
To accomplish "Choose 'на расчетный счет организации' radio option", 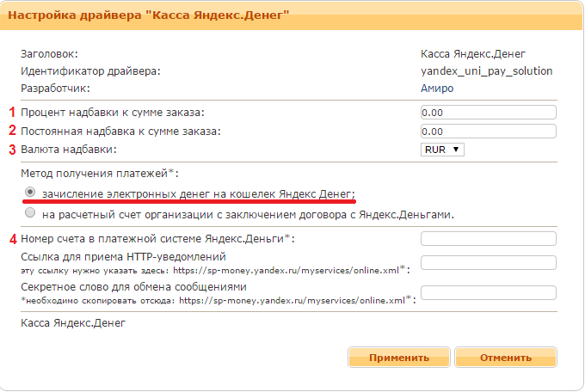I will 32,212.
